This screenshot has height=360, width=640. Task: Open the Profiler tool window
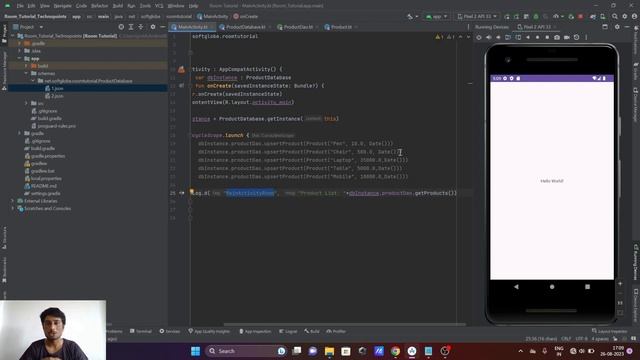tap(336, 331)
